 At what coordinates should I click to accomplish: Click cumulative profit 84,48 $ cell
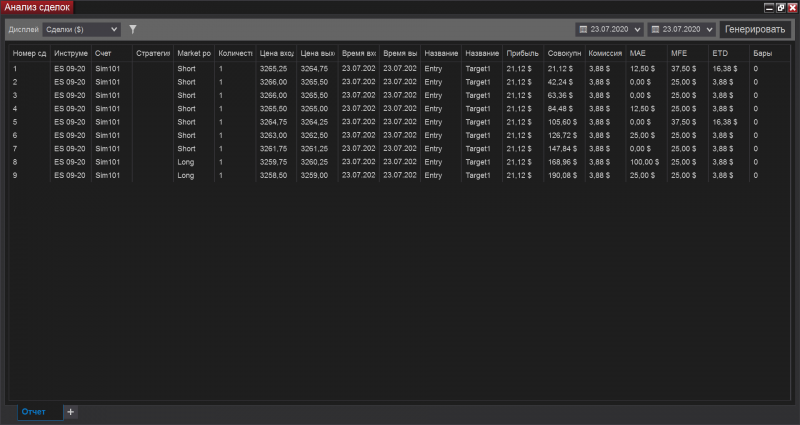[564, 108]
